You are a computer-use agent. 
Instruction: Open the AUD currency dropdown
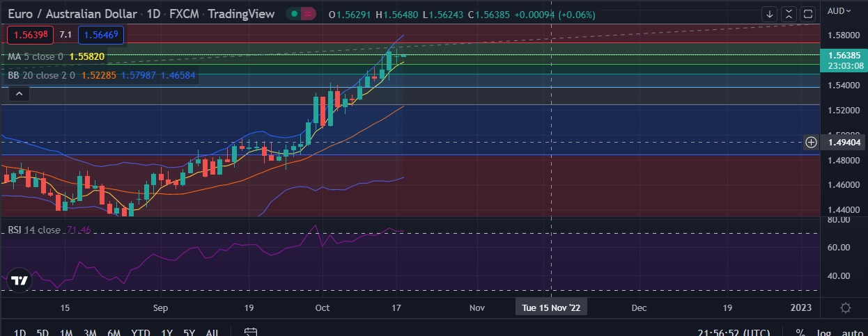click(840, 10)
